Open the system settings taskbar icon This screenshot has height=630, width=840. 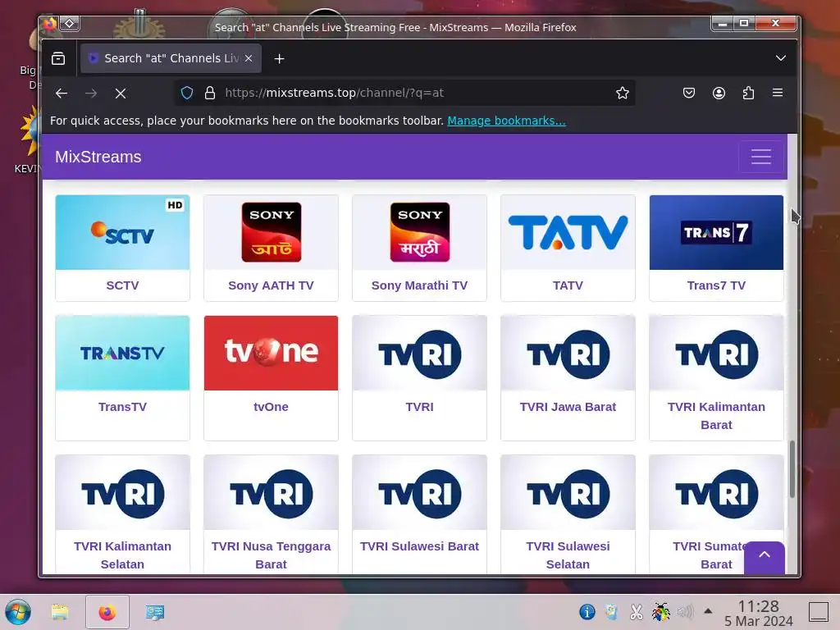[155, 612]
